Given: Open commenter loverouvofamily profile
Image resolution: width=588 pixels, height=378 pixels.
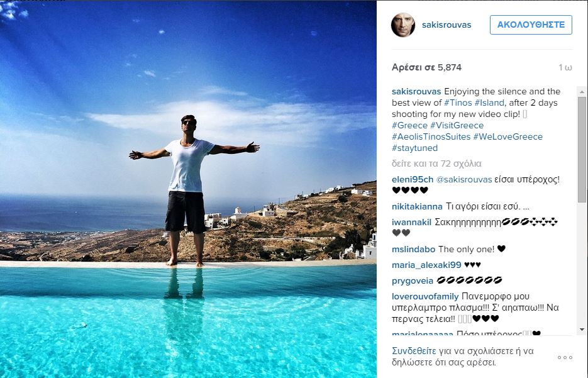Looking at the screenshot, I should point(425,297).
